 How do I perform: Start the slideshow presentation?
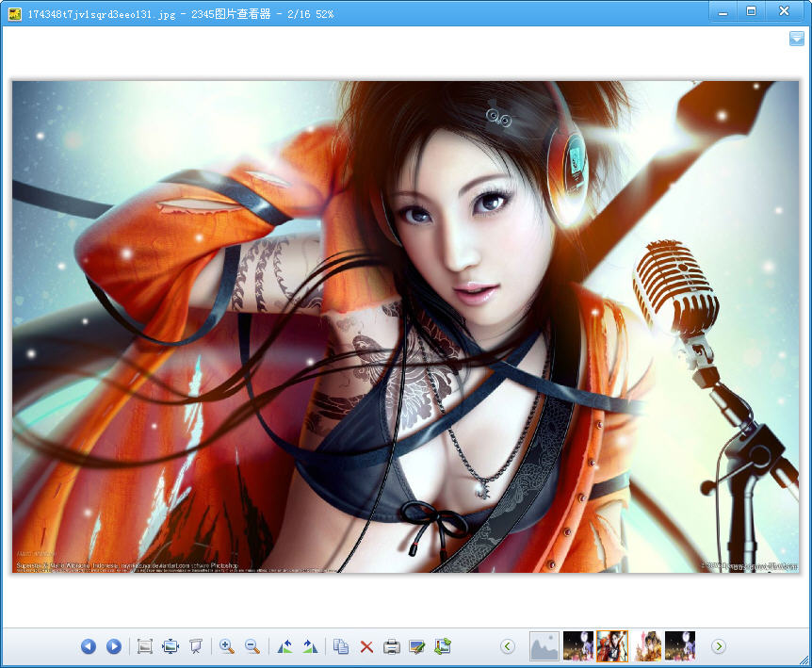tap(196, 646)
